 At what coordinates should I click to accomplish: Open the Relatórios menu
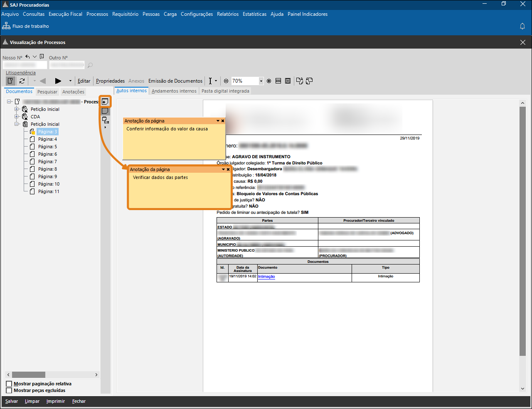pyautogui.click(x=228, y=14)
